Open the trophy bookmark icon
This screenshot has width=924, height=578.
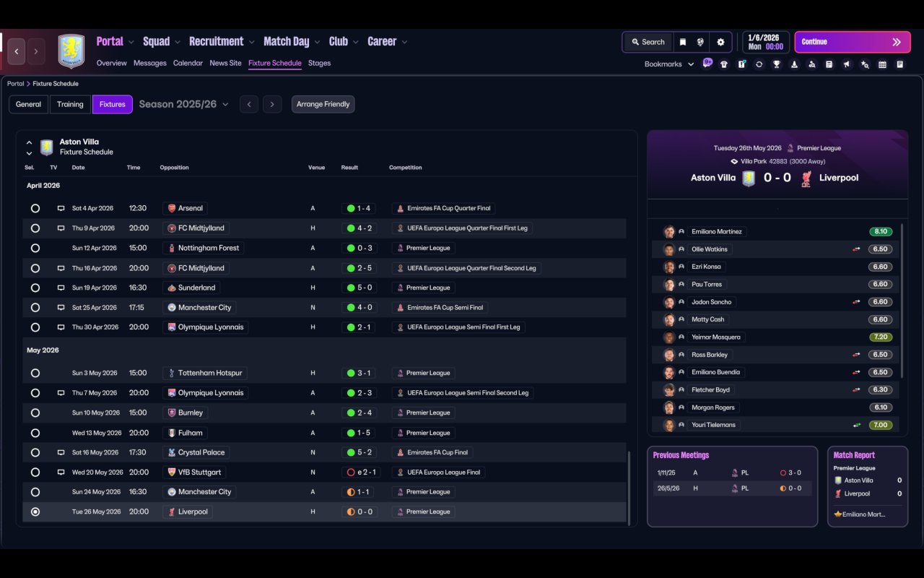tap(777, 64)
